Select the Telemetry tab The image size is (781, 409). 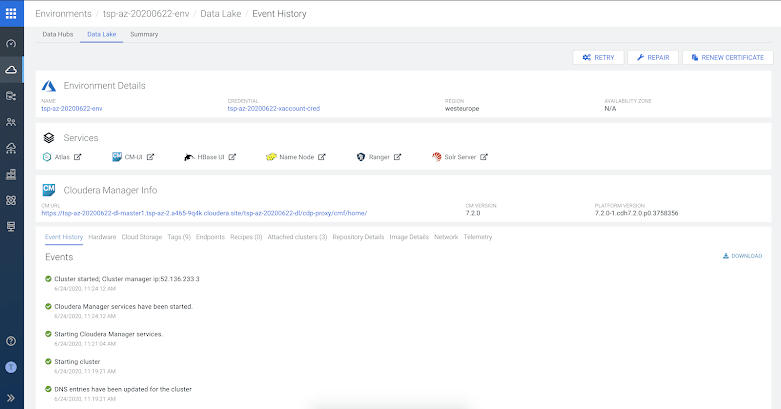pyautogui.click(x=478, y=237)
